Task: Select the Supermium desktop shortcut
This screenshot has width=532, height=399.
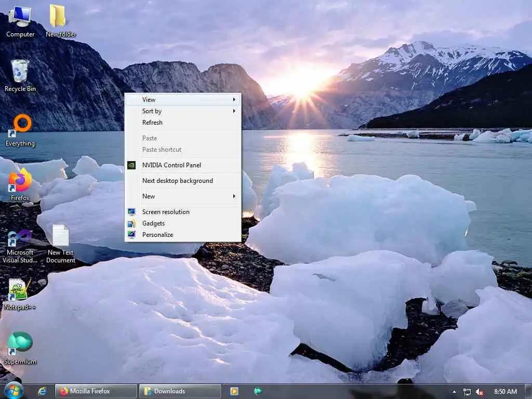Action: pos(20,349)
